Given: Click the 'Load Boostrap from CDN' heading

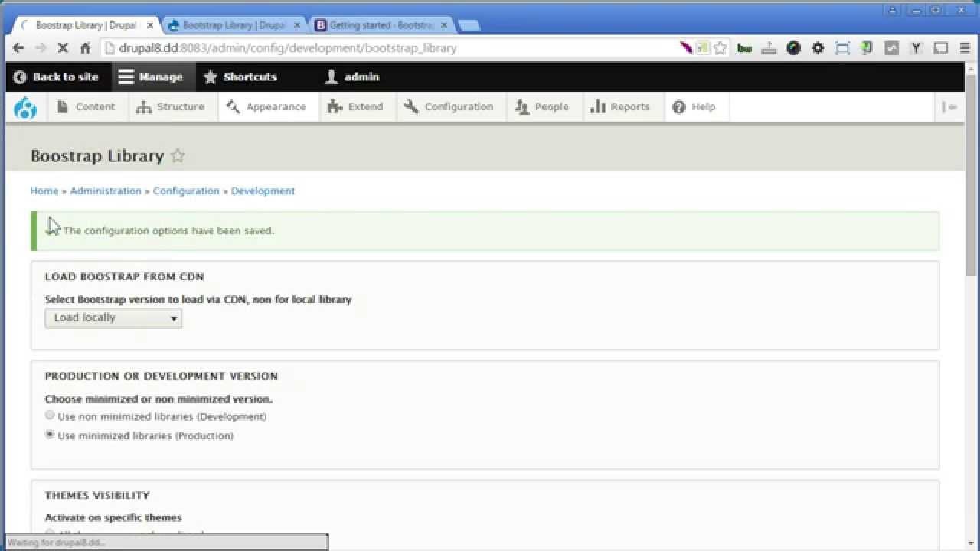Looking at the screenshot, I should 124,276.
